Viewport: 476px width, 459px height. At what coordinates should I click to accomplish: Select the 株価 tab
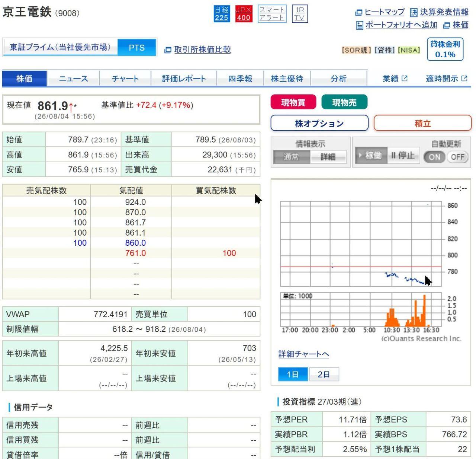coord(25,79)
